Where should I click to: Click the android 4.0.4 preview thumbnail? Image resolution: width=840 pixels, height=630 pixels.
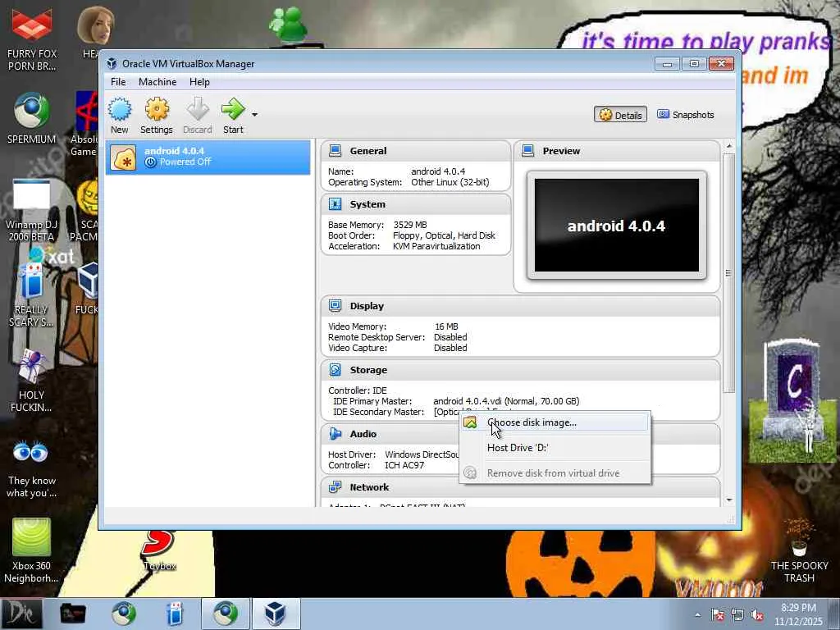click(617, 226)
